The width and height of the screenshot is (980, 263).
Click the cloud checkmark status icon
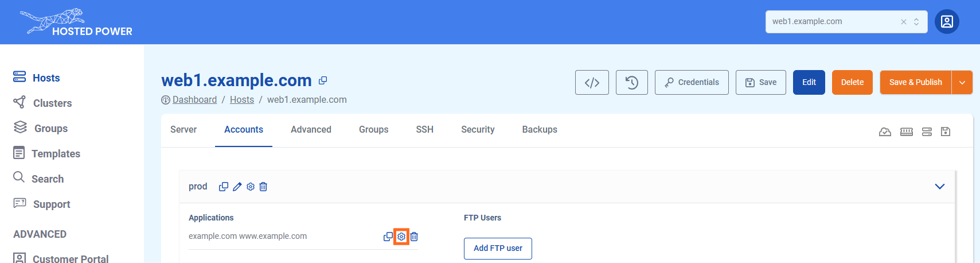[885, 132]
